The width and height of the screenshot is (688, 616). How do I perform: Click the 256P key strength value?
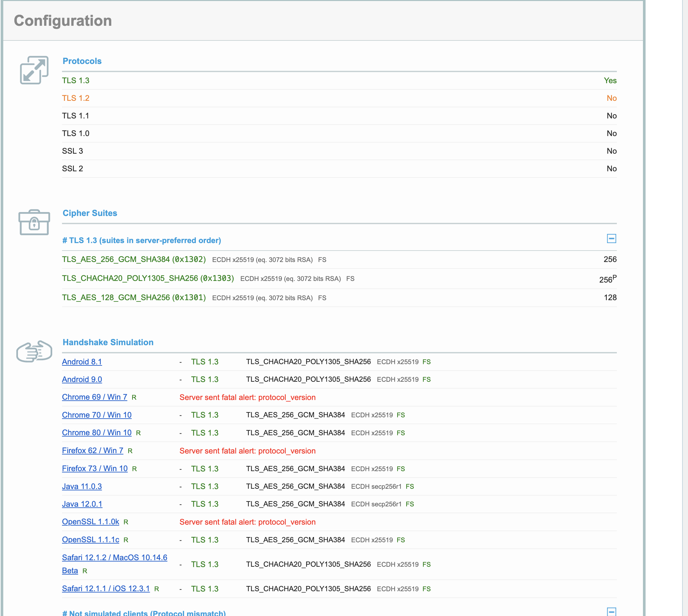click(x=608, y=279)
